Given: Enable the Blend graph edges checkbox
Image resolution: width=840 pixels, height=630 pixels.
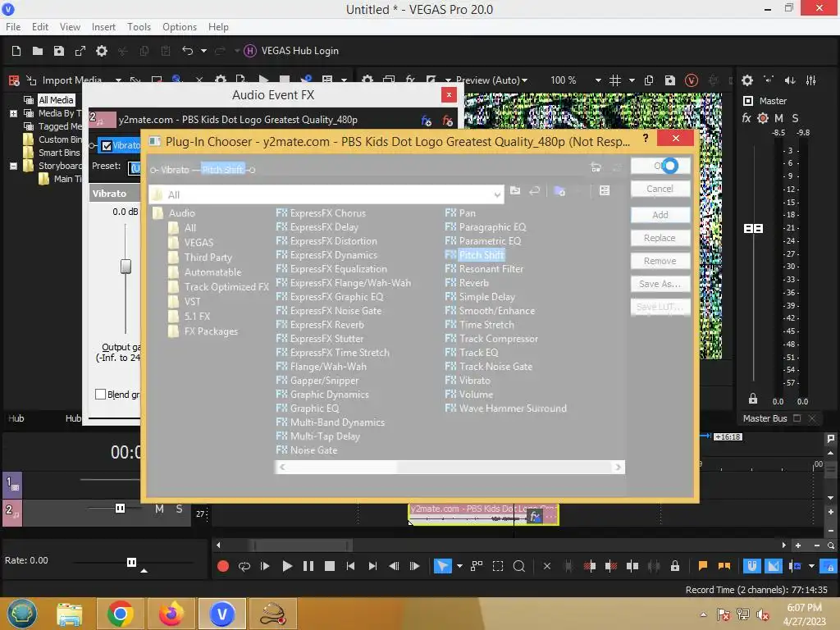Looking at the screenshot, I should (x=100, y=395).
